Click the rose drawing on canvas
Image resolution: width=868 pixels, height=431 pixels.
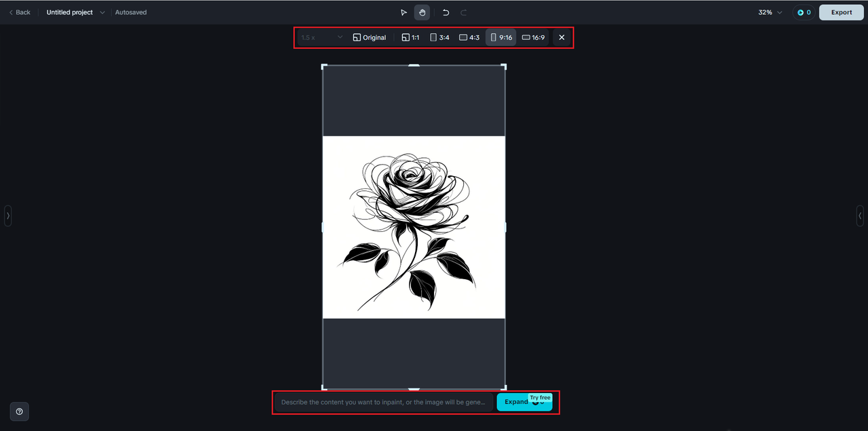pos(414,227)
